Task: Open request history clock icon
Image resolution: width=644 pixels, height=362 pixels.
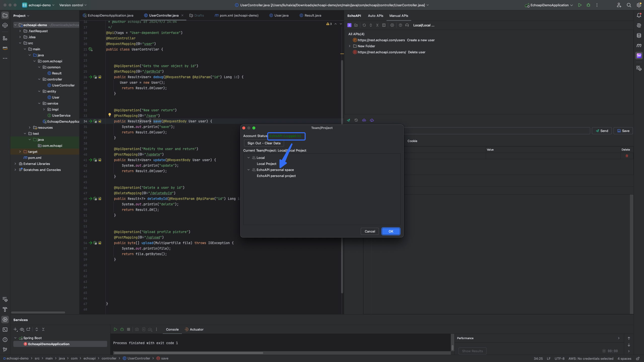Action: [356, 120]
